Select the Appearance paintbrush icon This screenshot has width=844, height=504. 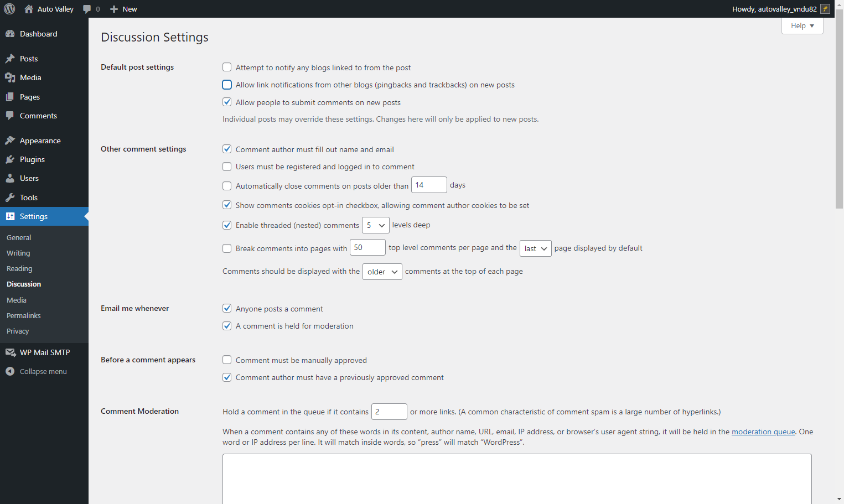click(x=10, y=141)
